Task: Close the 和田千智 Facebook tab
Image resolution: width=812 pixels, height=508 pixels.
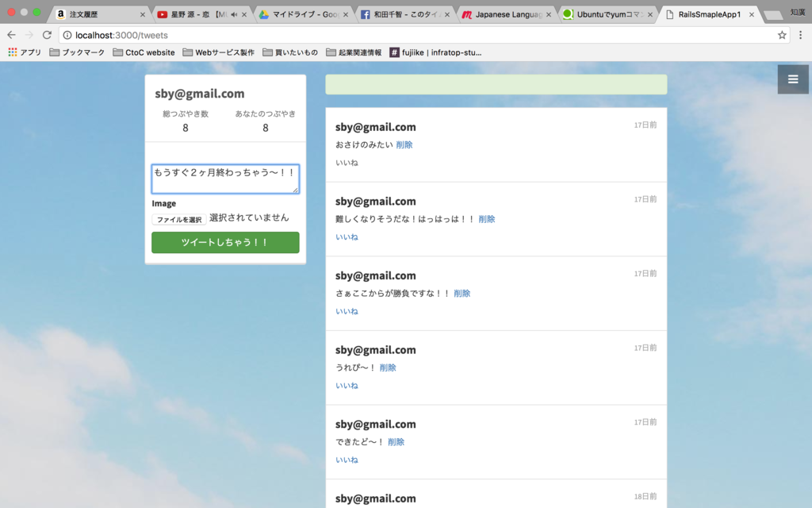Action: 447,14
